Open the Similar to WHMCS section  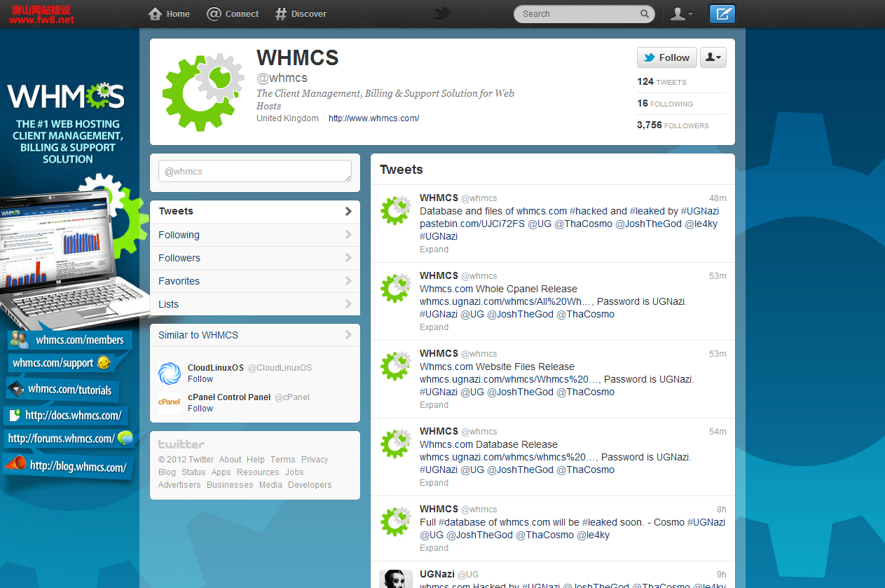(254, 335)
